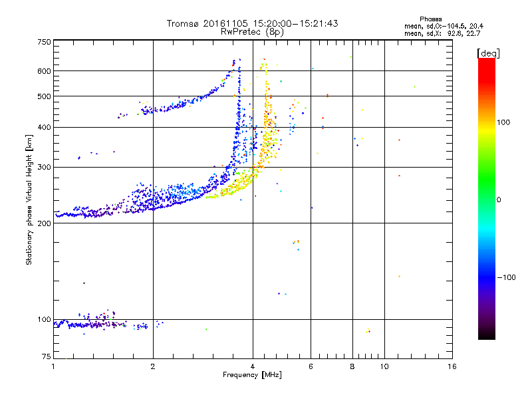Click the green zero-degree region of colorbar
The height and width of the screenshot is (399, 532).
pyautogui.click(x=487, y=199)
